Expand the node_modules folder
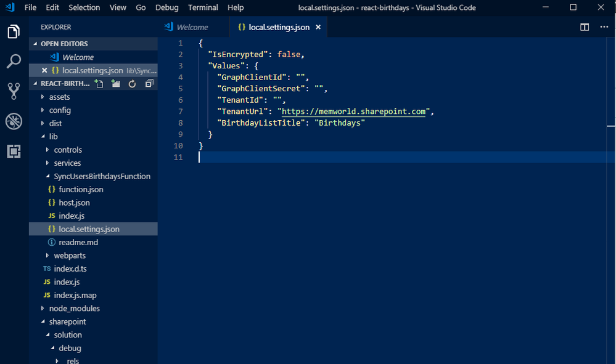Screen dimensions: 616x364 tap(94, 309)
